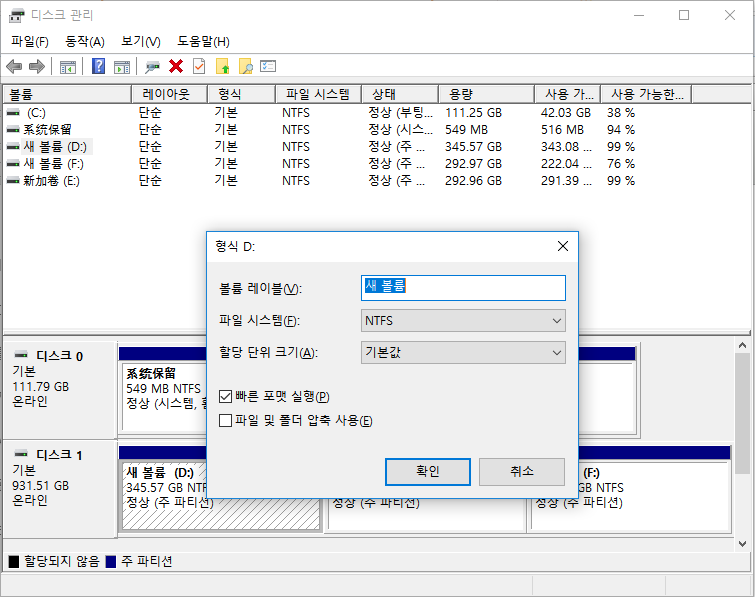
Task: Click the 111.25 GB capacity cell
Action: (473, 113)
